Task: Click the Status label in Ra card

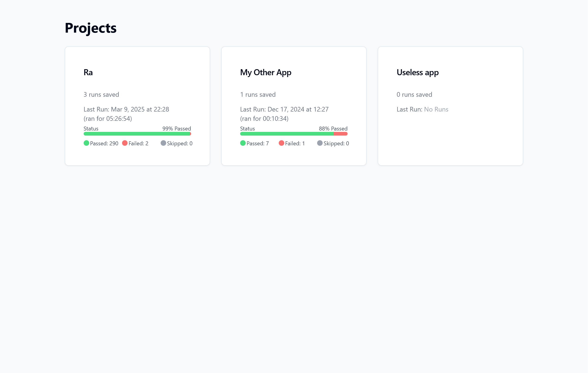Action: pyautogui.click(x=91, y=129)
